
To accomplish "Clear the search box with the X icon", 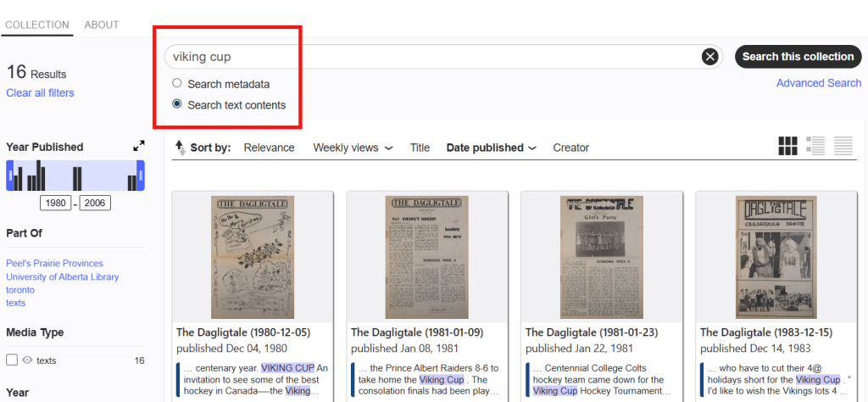I will 710,57.
